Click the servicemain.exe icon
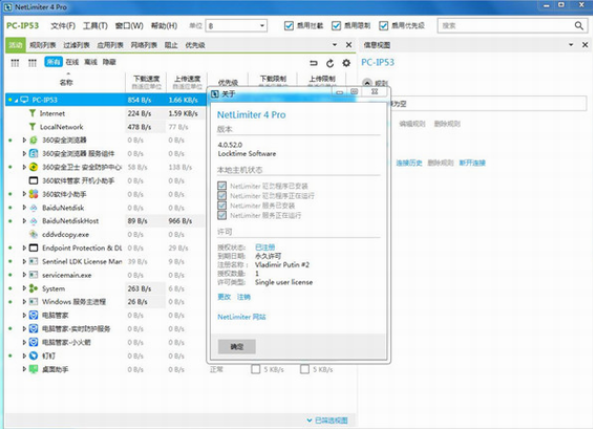Viewport: 593px width, 429px height. coord(34,275)
